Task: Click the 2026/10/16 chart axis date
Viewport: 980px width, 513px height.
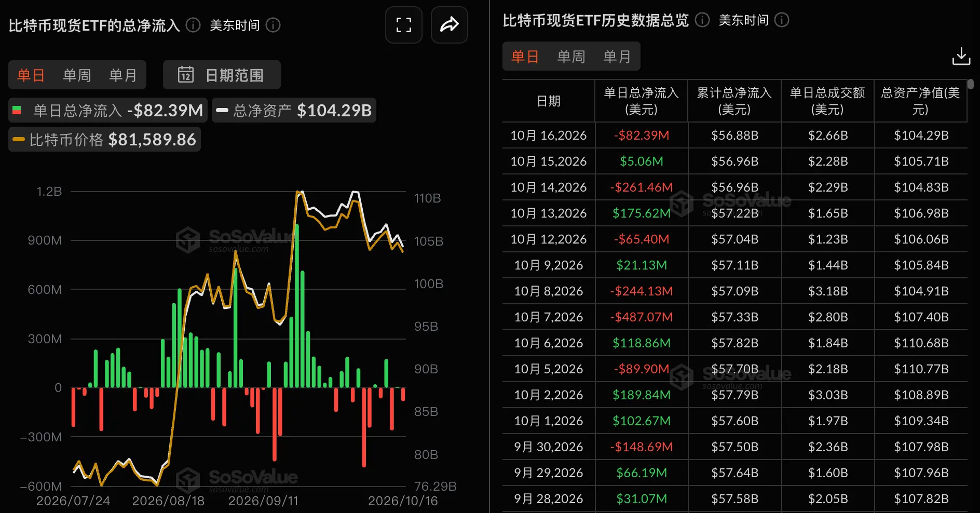Action: coord(403,501)
